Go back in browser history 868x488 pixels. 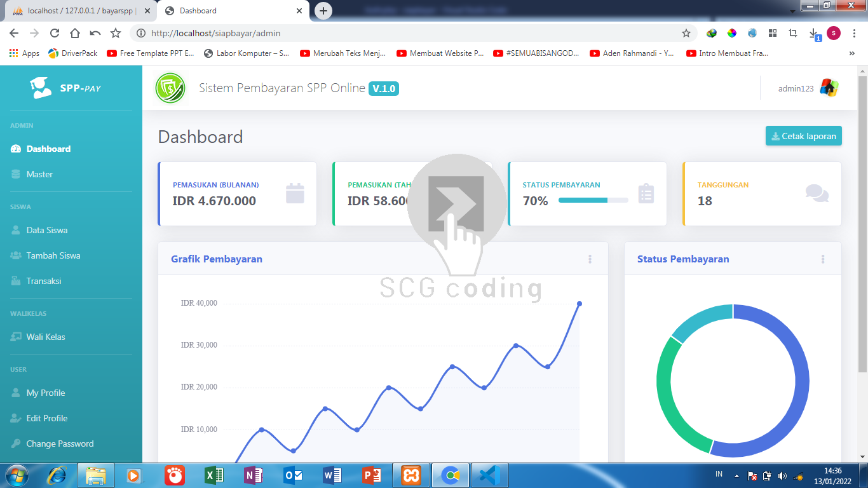pyautogui.click(x=14, y=33)
